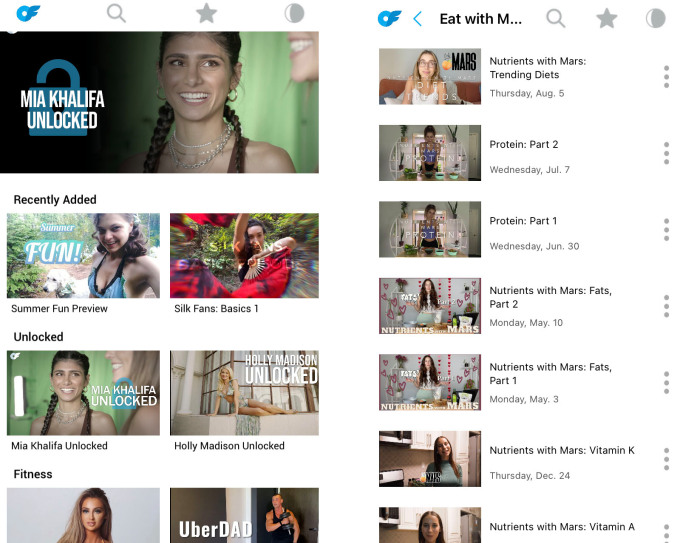Viewport: 680px width, 543px height.
Task: Open three-dot menu for Protein: Part 2
Action: coord(666,153)
